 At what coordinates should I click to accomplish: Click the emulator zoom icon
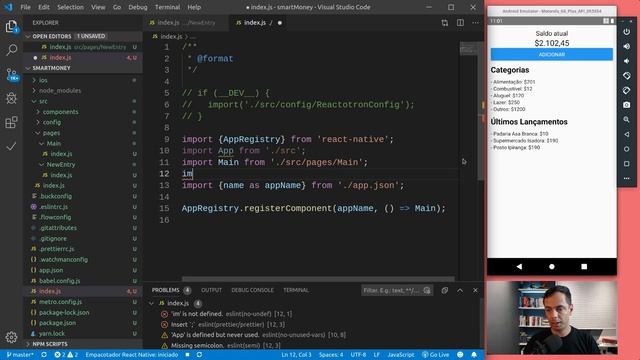627,120
